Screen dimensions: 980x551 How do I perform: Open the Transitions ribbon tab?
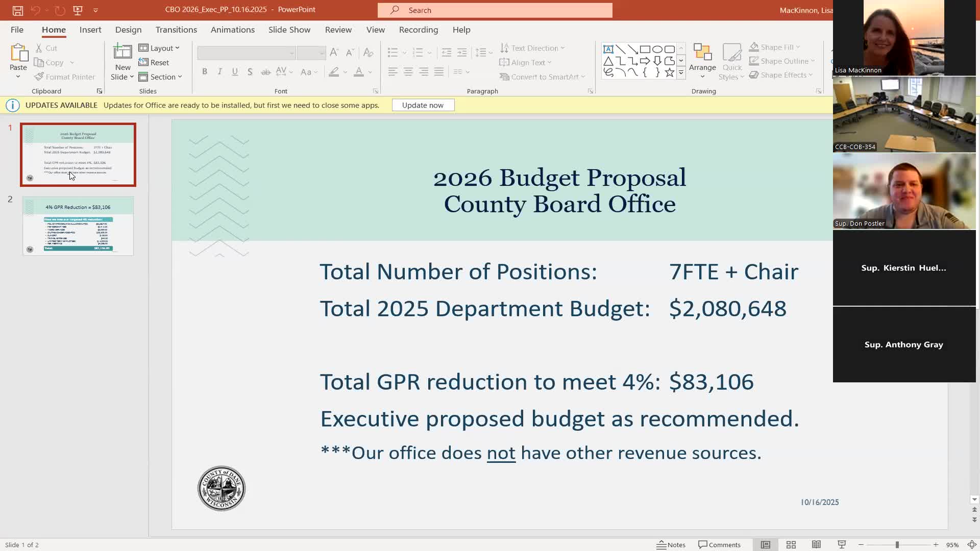point(176,30)
